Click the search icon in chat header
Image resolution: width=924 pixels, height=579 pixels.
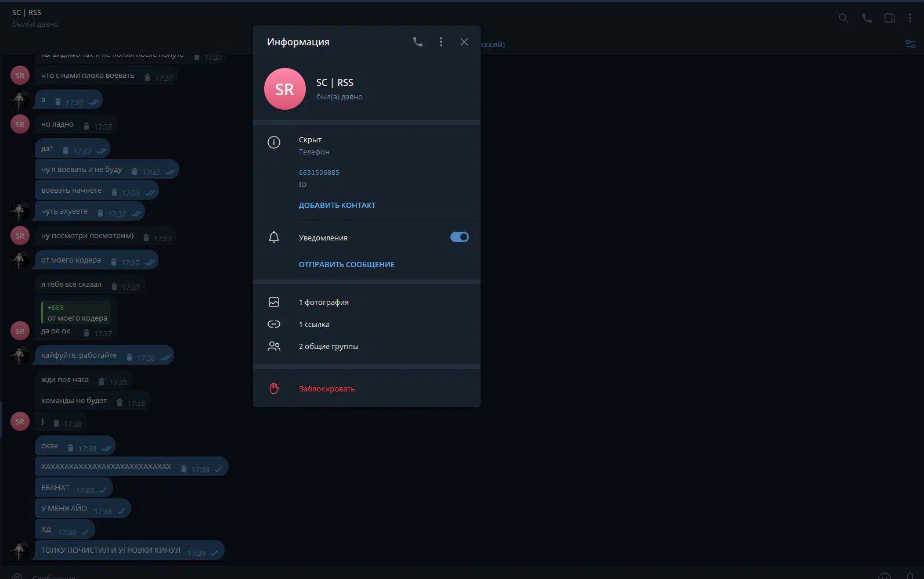(x=843, y=18)
